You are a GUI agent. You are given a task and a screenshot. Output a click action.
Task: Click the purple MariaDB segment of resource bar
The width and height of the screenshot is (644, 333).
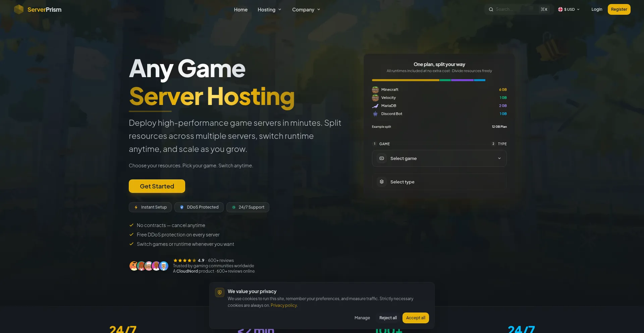click(462, 80)
